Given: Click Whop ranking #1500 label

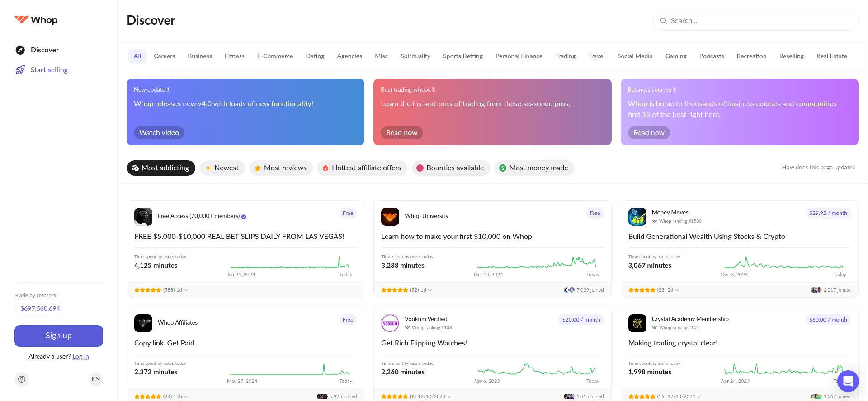Looking at the screenshot, I should (677, 221).
